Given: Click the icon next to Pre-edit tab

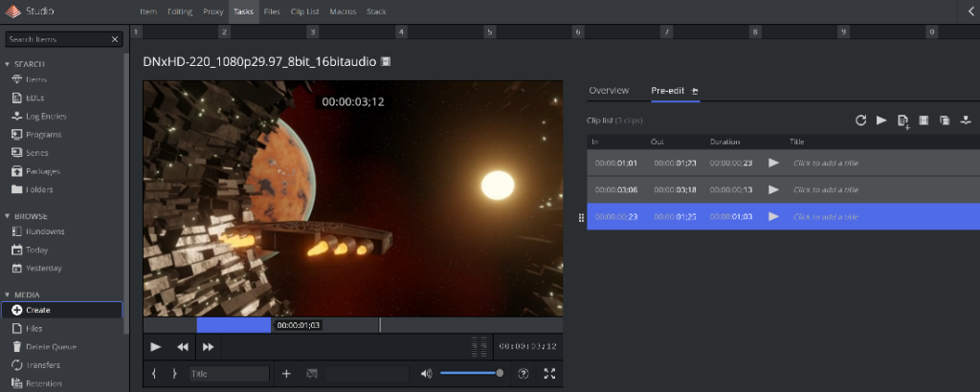Looking at the screenshot, I should pyautogui.click(x=695, y=91).
